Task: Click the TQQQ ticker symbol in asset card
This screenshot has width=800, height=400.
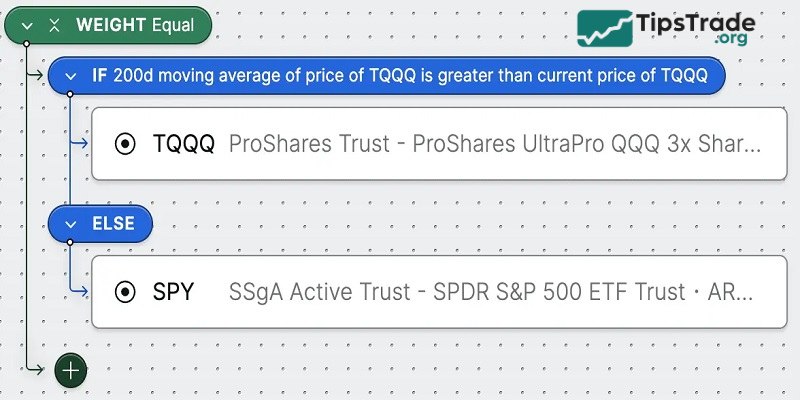Action: 183,143
